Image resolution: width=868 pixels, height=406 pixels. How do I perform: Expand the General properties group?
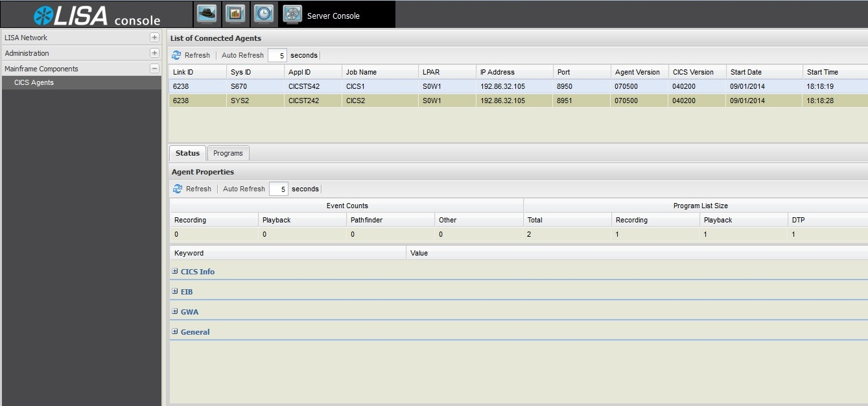pos(175,332)
